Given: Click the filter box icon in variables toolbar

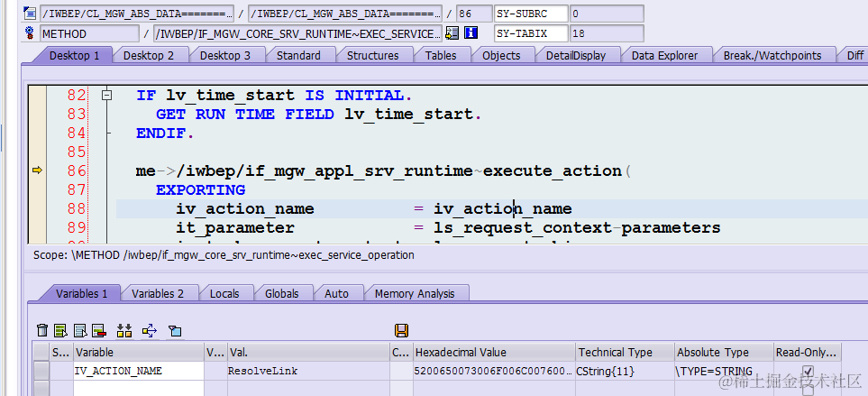Looking at the screenshot, I should pos(175,331).
